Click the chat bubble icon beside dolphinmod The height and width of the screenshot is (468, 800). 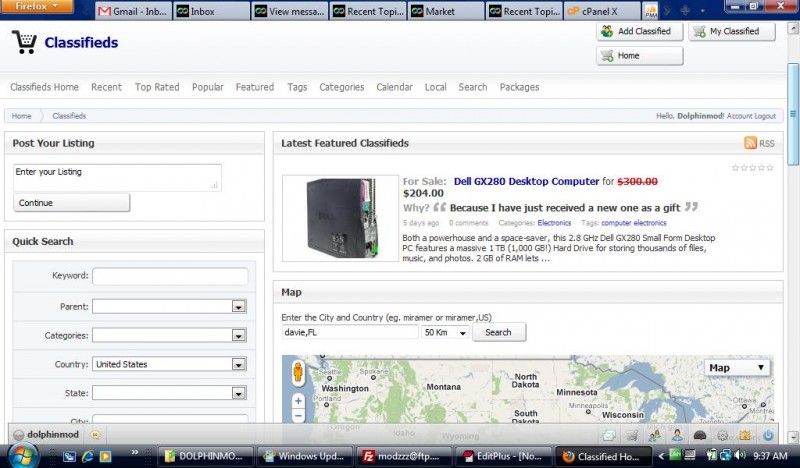point(95,435)
